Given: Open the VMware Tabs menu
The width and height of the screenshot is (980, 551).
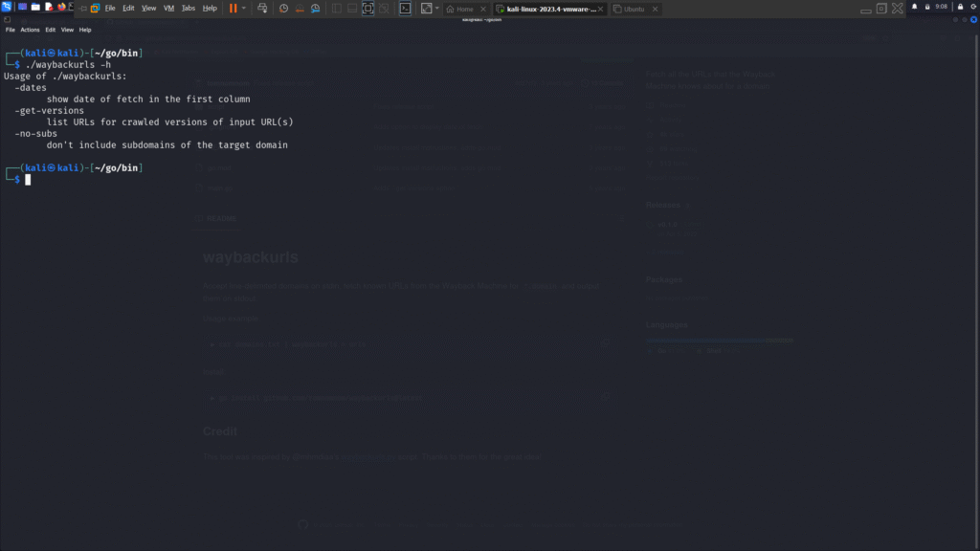Looking at the screenshot, I should click(189, 8).
